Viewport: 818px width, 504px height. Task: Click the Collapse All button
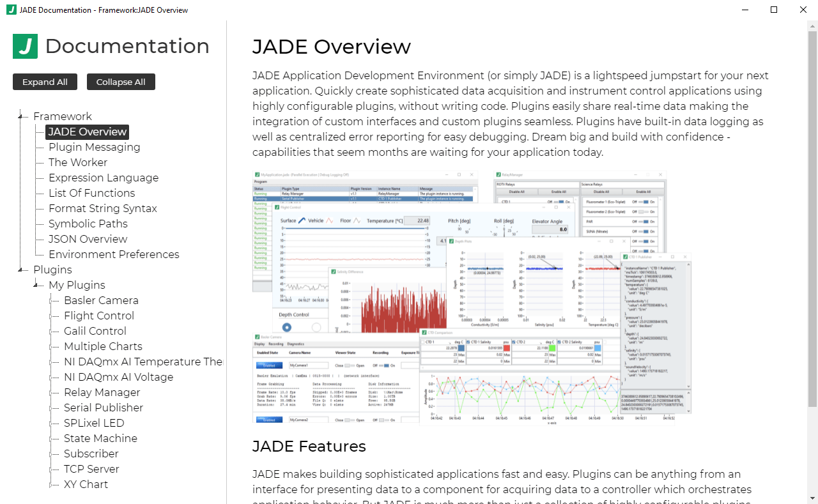coord(121,82)
